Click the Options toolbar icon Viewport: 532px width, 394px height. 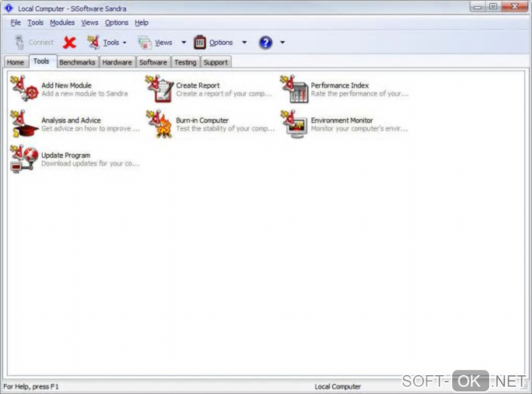(200, 42)
